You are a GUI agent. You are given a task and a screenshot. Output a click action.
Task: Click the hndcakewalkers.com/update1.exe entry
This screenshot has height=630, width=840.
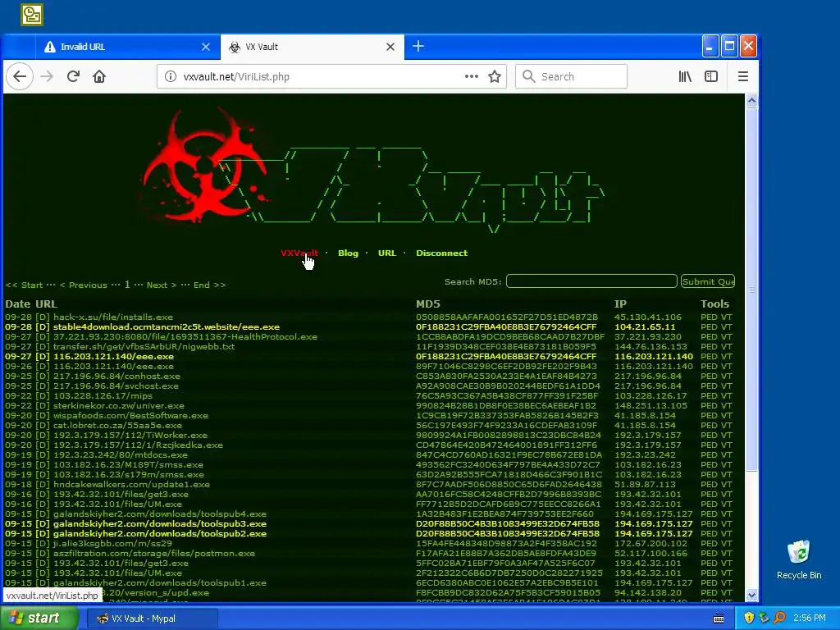pyautogui.click(x=131, y=484)
